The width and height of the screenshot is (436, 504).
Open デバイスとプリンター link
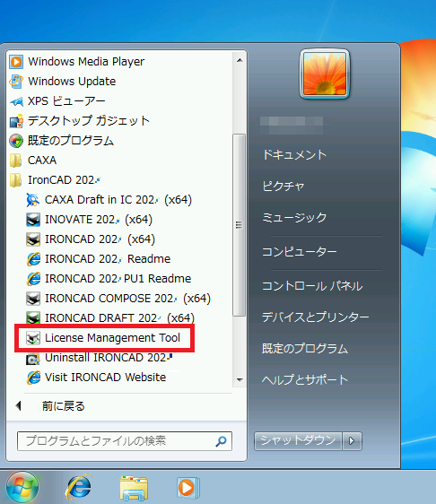316,317
